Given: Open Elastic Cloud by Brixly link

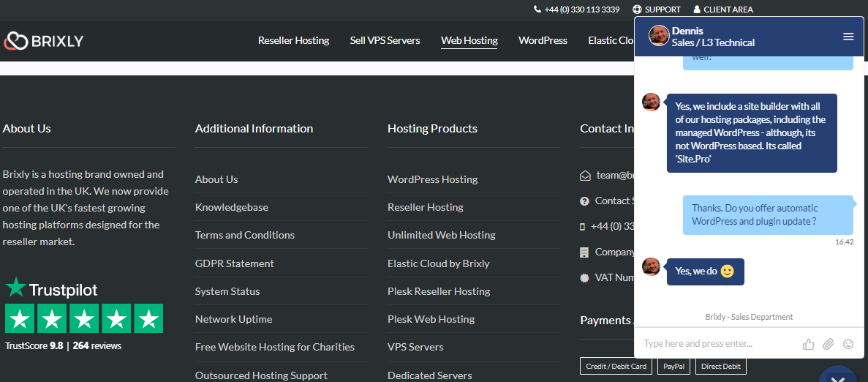Looking at the screenshot, I should [x=439, y=263].
